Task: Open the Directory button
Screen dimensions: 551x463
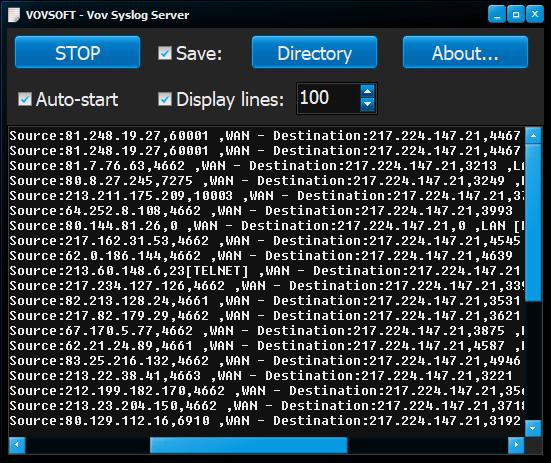Action: (314, 52)
